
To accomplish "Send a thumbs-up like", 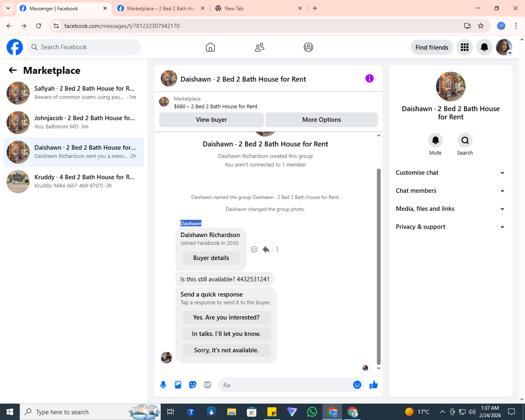I will click(x=374, y=385).
